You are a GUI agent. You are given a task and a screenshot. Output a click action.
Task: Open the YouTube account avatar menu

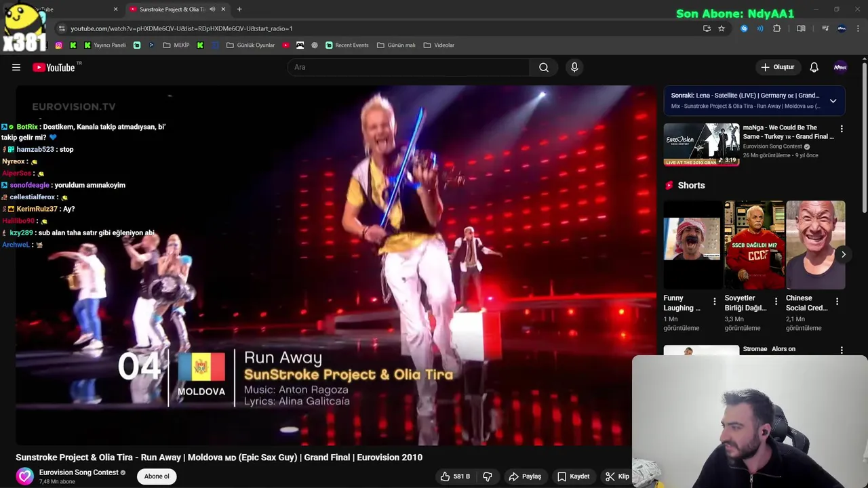(840, 67)
